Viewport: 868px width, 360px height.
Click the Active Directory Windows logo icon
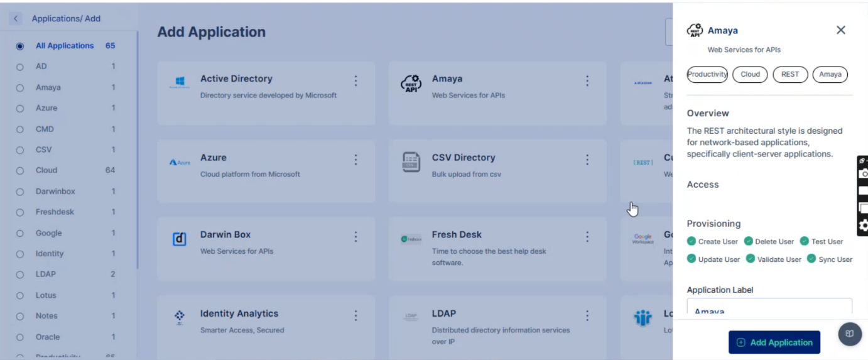[x=180, y=82]
